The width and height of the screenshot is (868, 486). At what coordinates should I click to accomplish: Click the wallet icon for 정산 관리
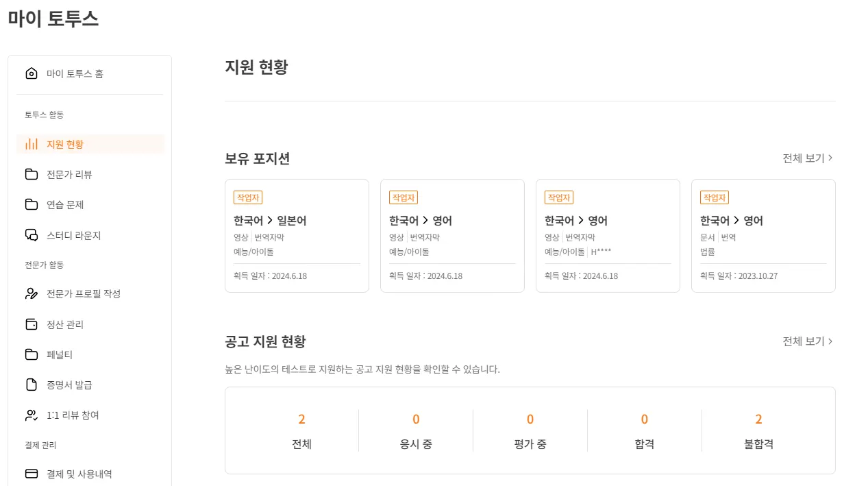[31, 324]
